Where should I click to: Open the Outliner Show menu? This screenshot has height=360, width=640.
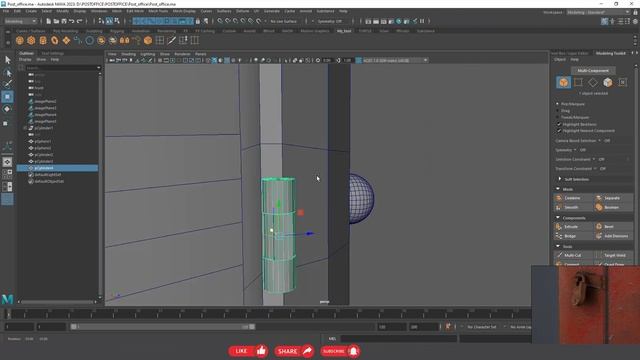(x=41, y=60)
